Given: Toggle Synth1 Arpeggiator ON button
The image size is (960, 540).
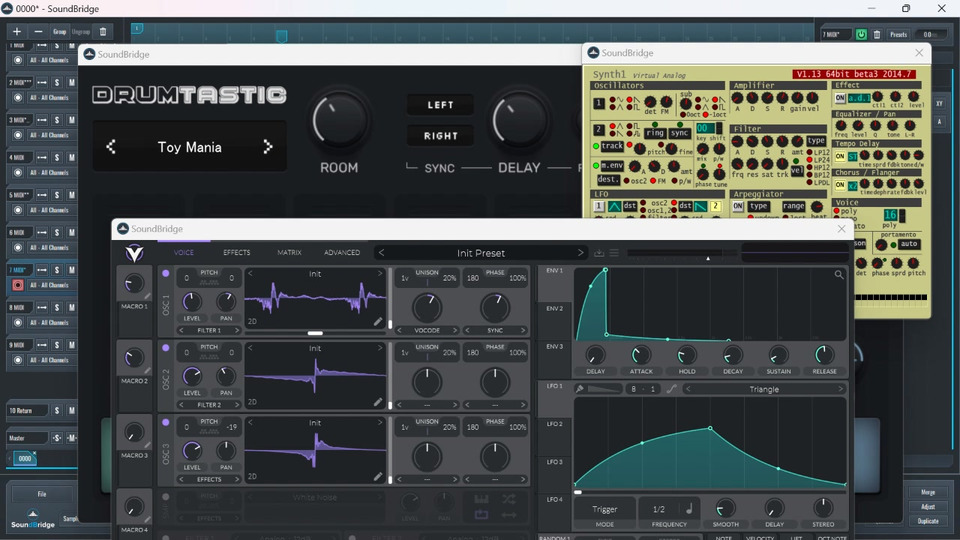Looking at the screenshot, I should click(738, 206).
